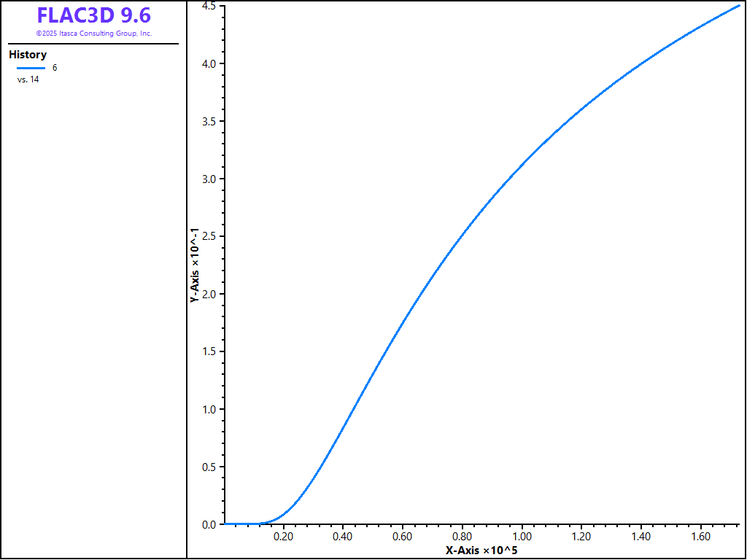Click the 'vs. 14' legend entry
The width and height of the screenshot is (747, 560).
(x=28, y=79)
